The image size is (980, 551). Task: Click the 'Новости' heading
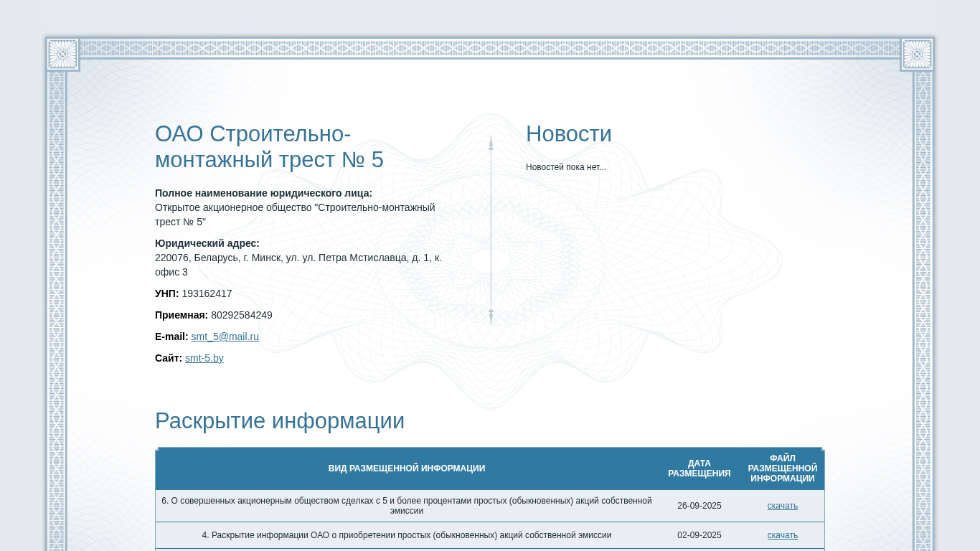point(569,134)
